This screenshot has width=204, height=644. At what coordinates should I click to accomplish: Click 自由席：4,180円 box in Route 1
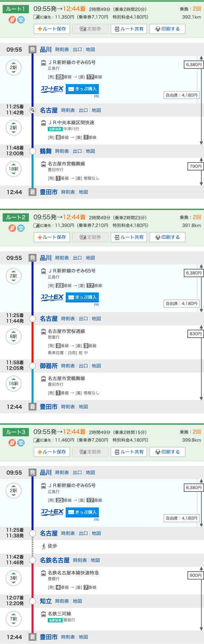(182, 95)
